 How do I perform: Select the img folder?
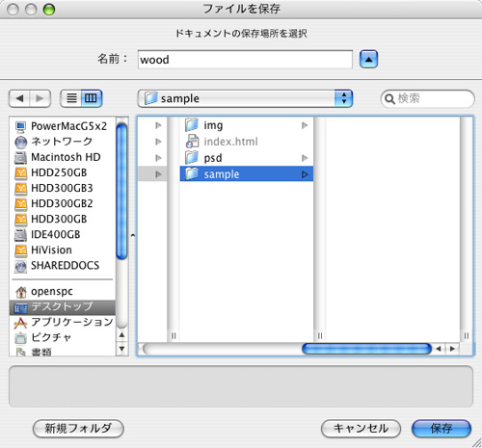[x=247, y=125]
